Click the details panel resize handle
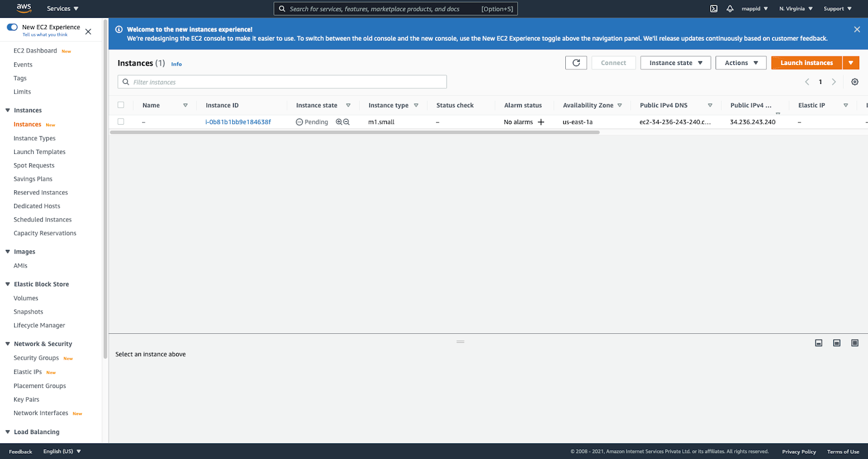This screenshot has height=459, width=868. tap(461, 342)
